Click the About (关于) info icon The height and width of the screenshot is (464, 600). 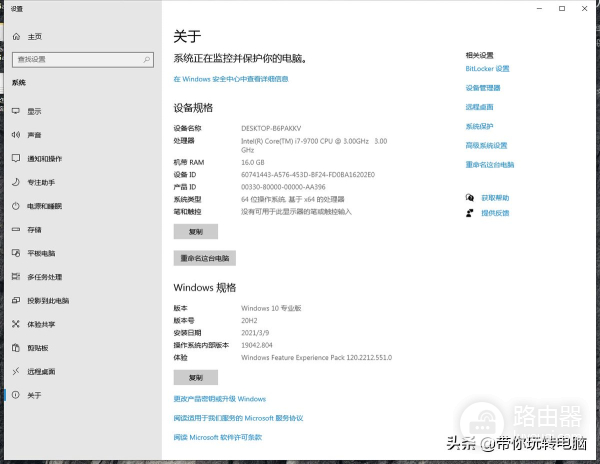click(16, 395)
